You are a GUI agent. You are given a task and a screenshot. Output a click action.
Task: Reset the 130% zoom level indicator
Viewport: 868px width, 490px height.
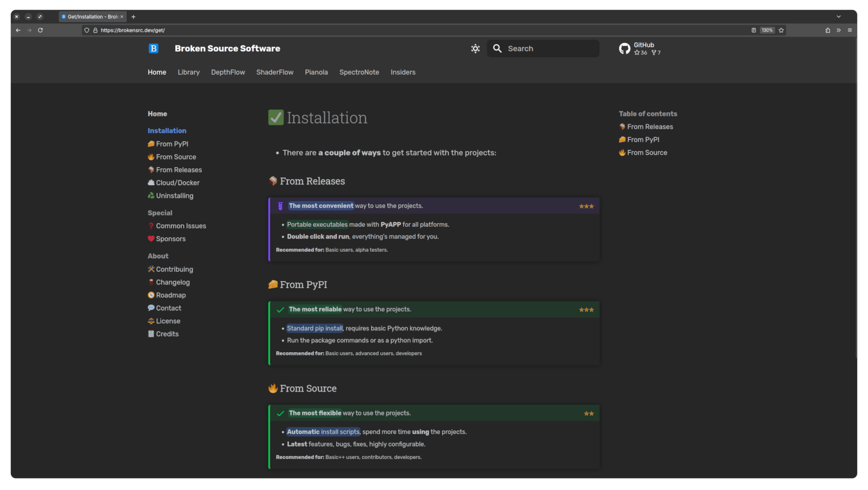[767, 30]
